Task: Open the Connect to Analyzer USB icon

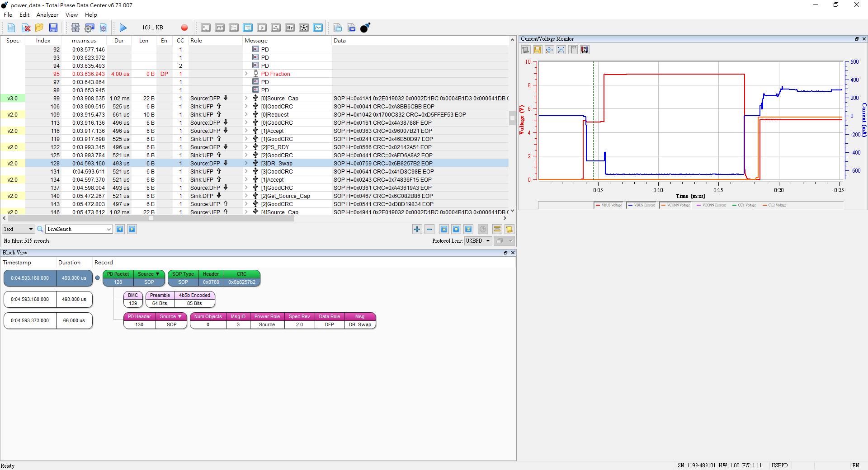Action: coord(75,28)
